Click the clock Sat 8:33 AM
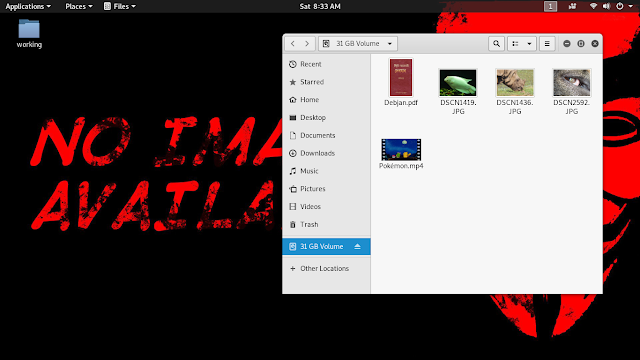Screen dimensions: 640x360 pos(320,6)
